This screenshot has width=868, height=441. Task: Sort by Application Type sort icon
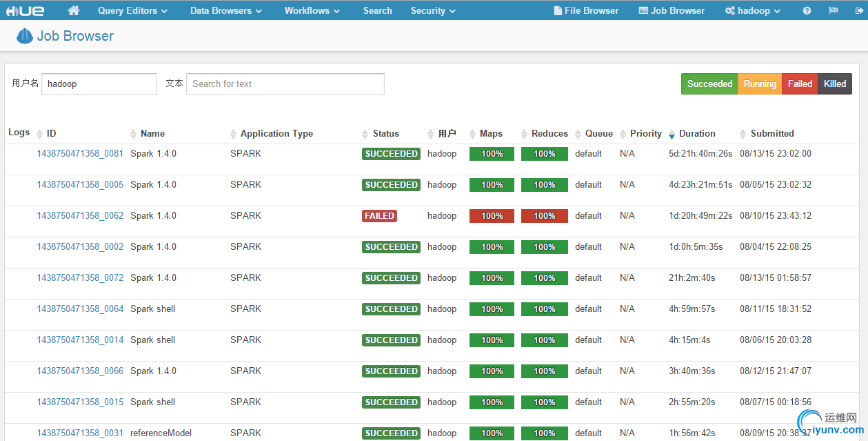[234, 134]
